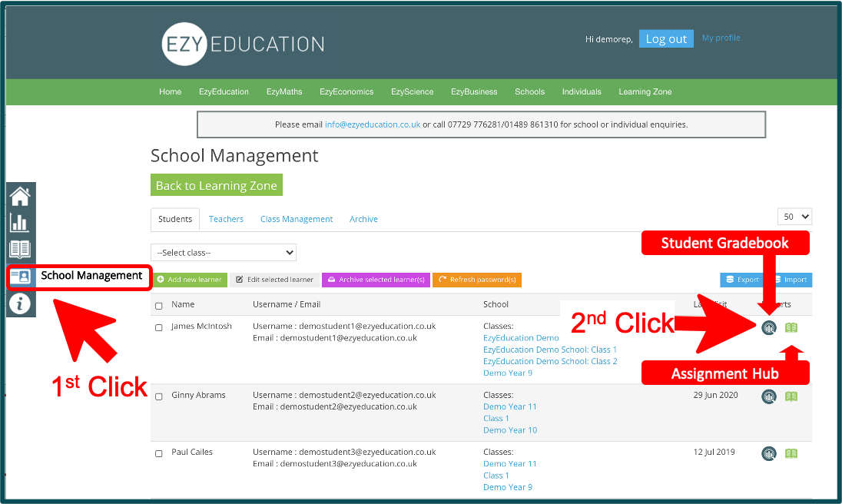Open EzyEducation Demo School: Class 2 link
The height and width of the screenshot is (504, 842).
pyautogui.click(x=550, y=362)
